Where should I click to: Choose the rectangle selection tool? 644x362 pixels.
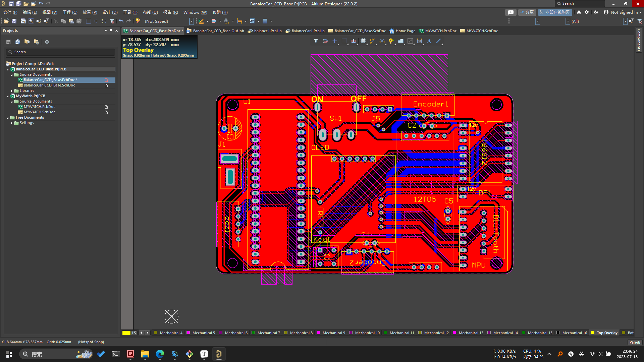pos(344,41)
